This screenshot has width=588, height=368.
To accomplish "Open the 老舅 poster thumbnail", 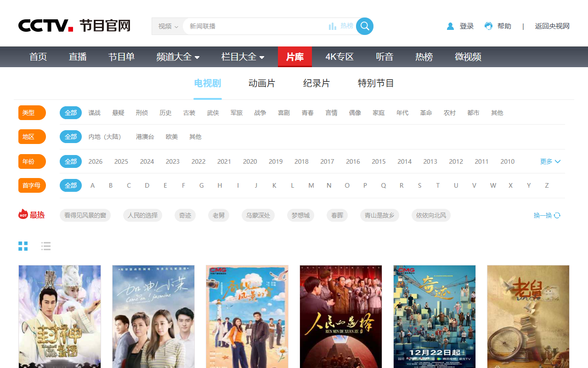I will point(528,316).
